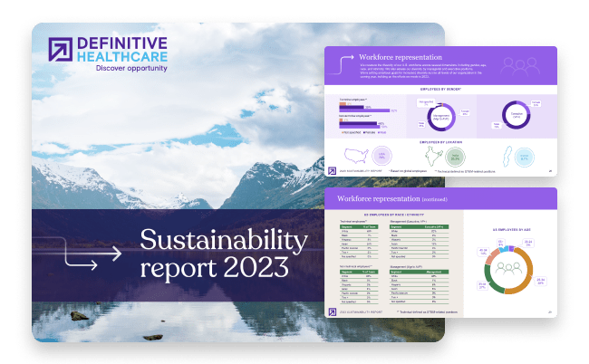Click the "DEFINITIVE" wordmark text

tap(122, 43)
